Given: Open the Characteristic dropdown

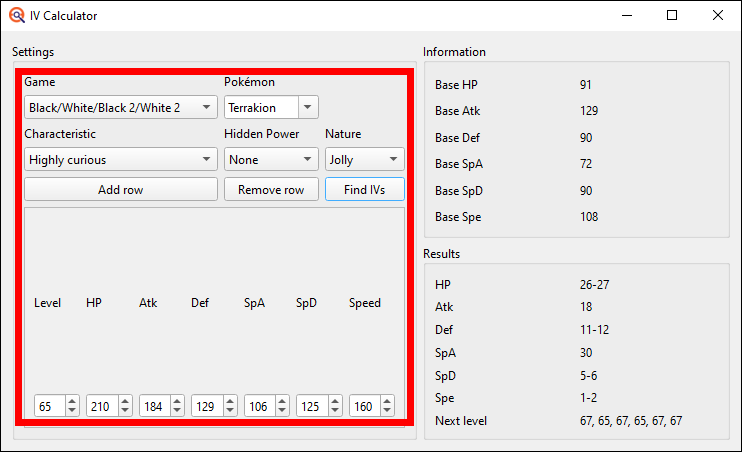Looking at the screenshot, I should tap(120, 159).
